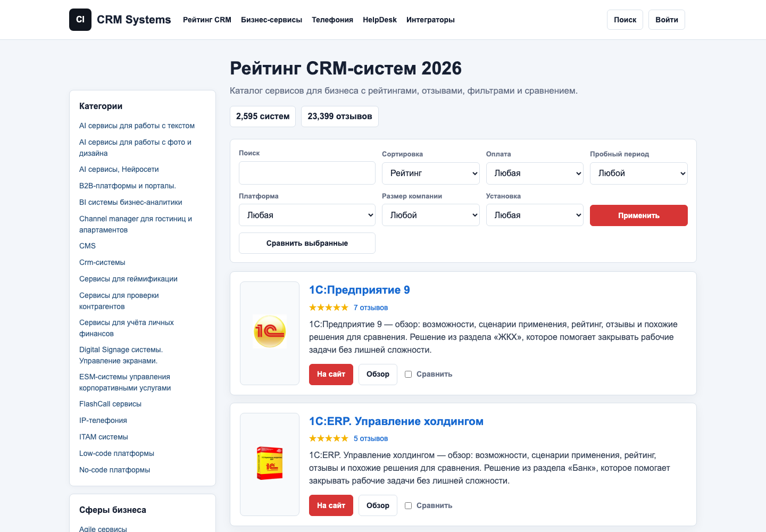Screen dimensions: 766x532
Task: Open the Телефония menu item
Action: (332, 20)
